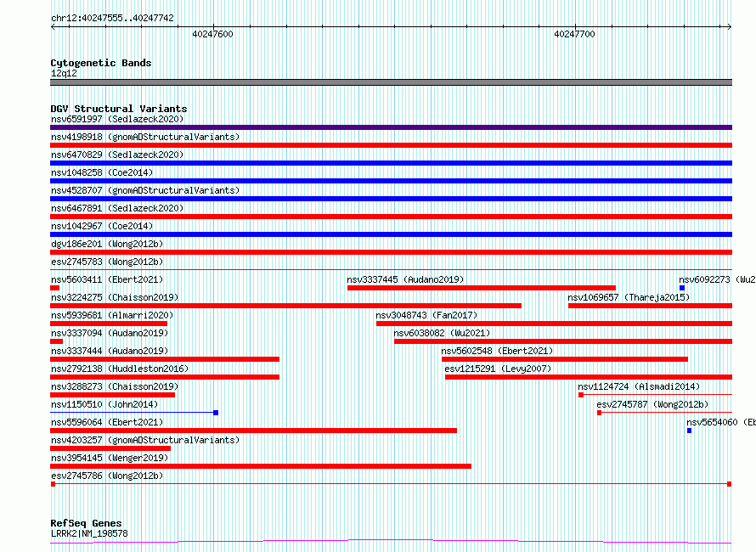The image size is (756, 552).
Task: Click the nsv6470829 (Sedlazeck2020) label
Action: click(x=117, y=155)
